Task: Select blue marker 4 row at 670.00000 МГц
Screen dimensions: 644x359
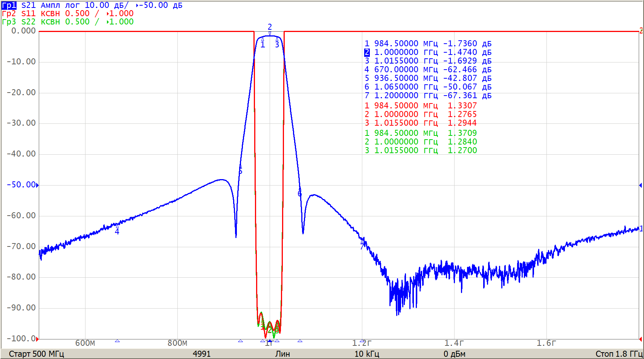Action: (428, 70)
